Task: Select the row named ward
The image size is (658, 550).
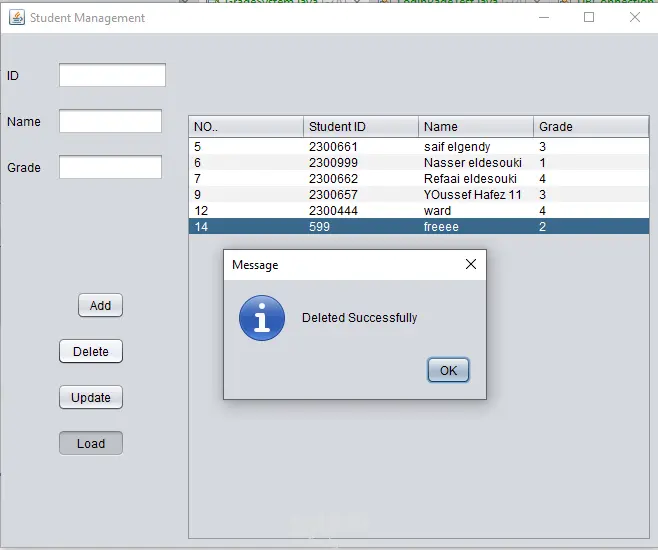Action: tap(419, 210)
